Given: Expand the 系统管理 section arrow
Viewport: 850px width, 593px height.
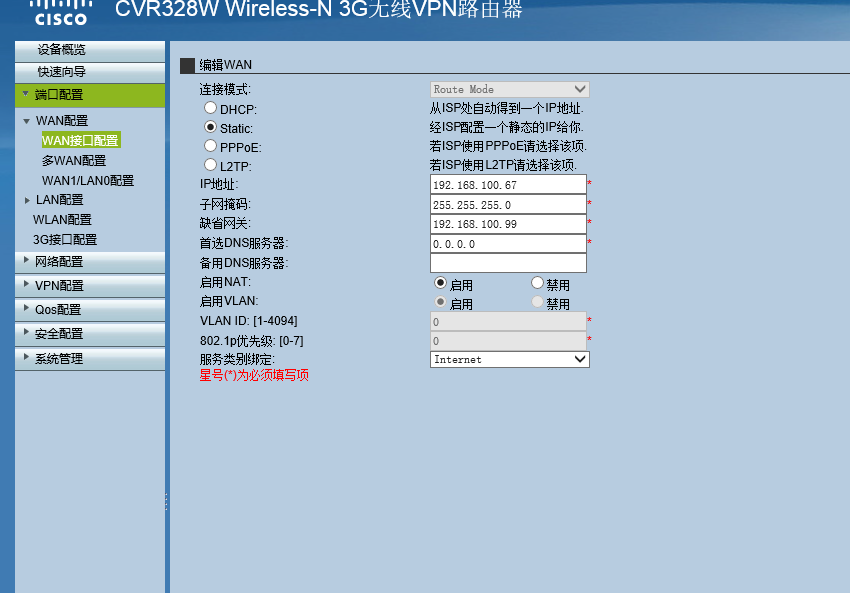Looking at the screenshot, I should (x=25, y=357).
